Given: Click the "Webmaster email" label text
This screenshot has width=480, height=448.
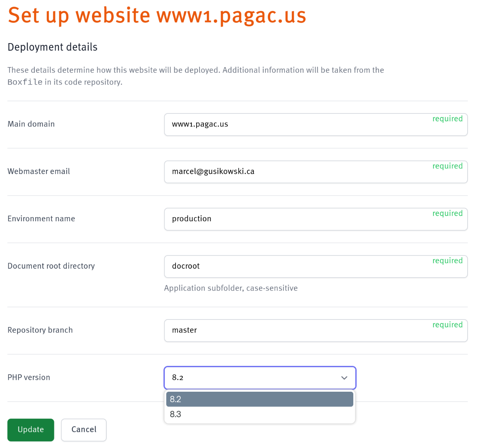Looking at the screenshot, I should (x=39, y=171).
